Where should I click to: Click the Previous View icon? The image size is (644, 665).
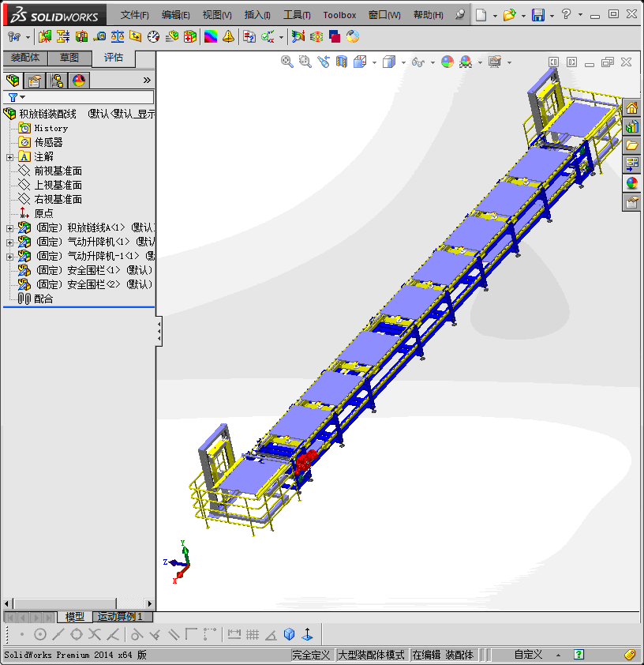324,62
